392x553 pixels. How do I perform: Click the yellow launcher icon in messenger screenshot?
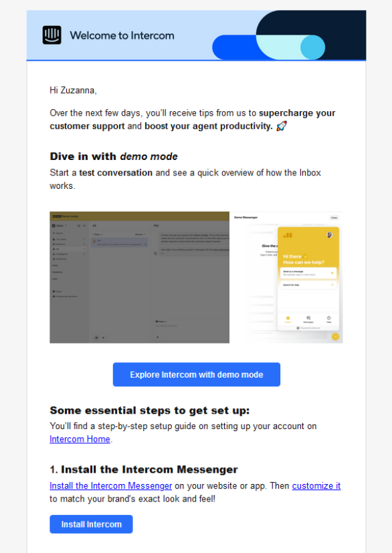(335, 337)
